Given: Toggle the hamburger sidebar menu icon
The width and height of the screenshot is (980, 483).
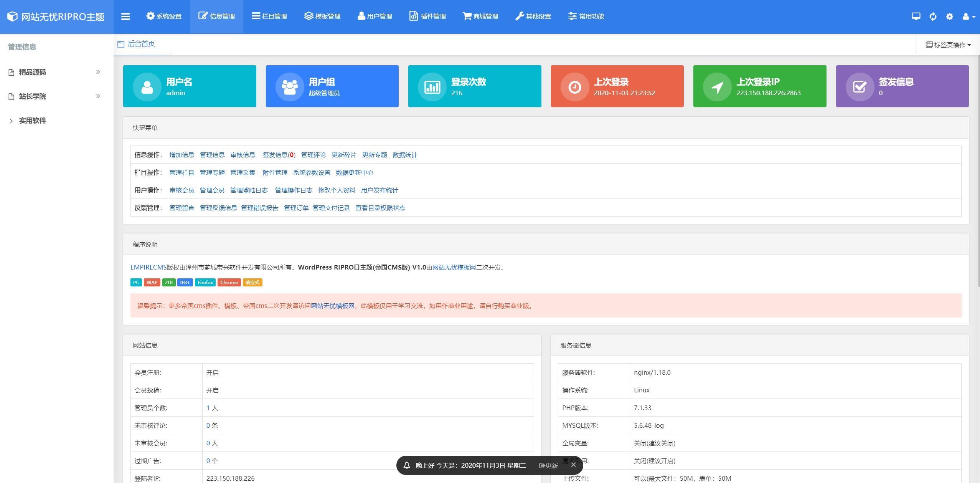Looking at the screenshot, I should tap(125, 17).
